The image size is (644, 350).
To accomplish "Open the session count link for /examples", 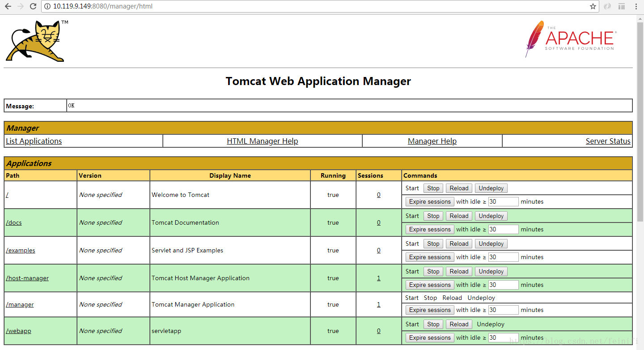I will 379,250.
